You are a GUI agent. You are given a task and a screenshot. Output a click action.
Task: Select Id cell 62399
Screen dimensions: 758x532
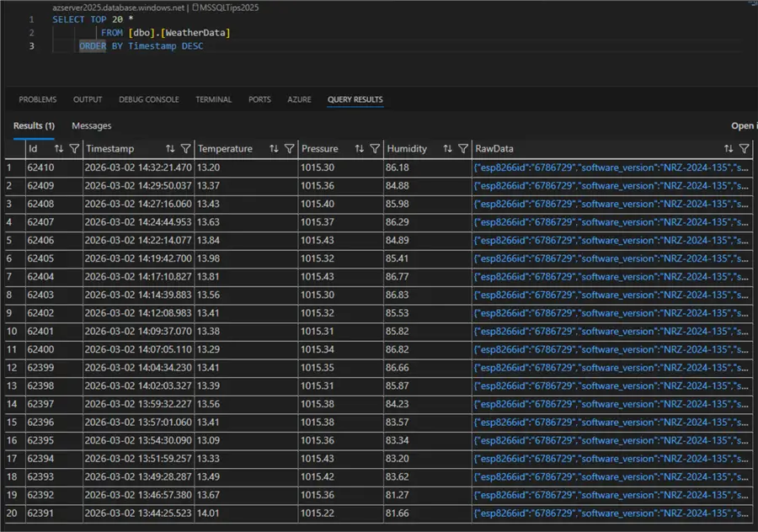54,368
